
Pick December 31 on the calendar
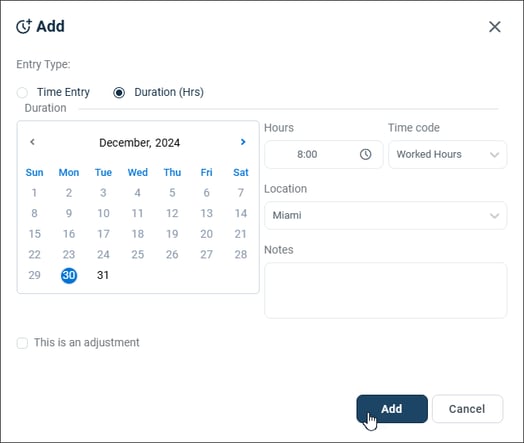103,275
